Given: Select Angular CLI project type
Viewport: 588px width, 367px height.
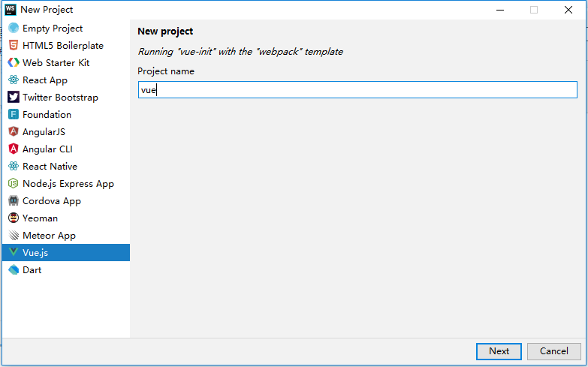Looking at the screenshot, I should [47, 149].
